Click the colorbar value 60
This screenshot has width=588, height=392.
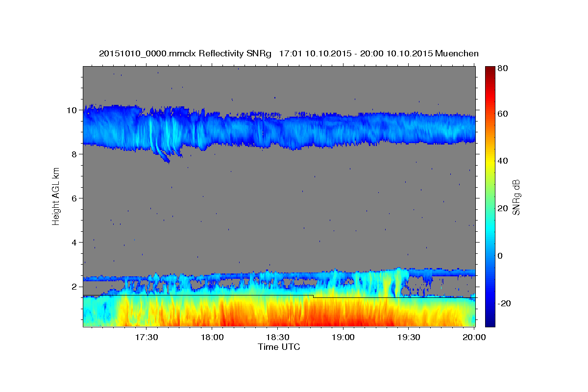pyautogui.click(x=502, y=114)
